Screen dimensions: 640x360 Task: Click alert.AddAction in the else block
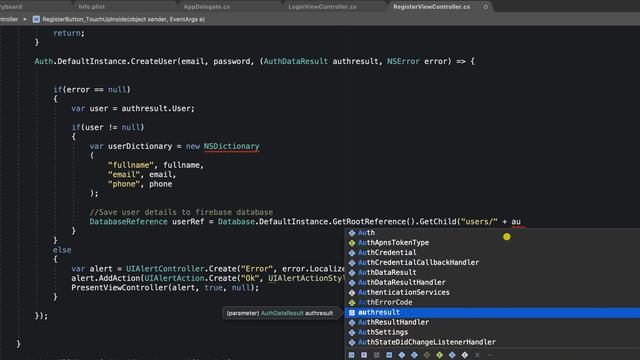[106, 278]
